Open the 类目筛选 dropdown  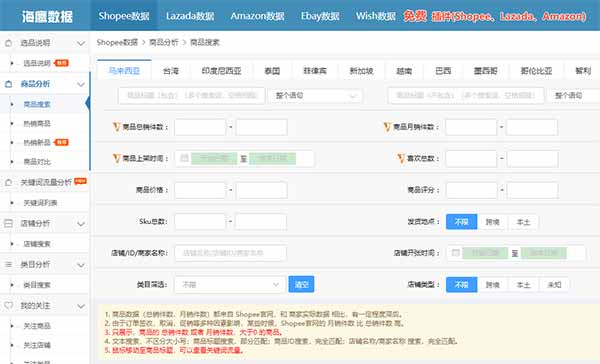(230, 284)
